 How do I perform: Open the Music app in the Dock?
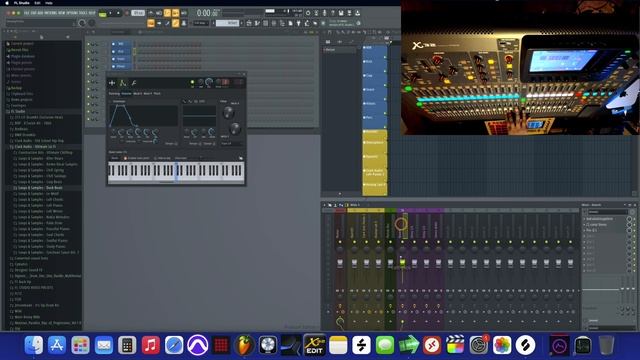point(151,345)
